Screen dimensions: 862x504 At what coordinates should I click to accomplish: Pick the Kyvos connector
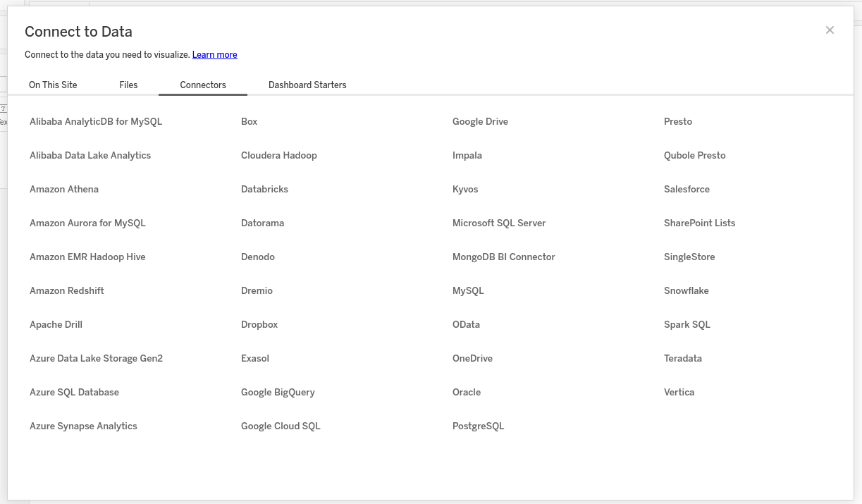pyautogui.click(x=465, y=189)
